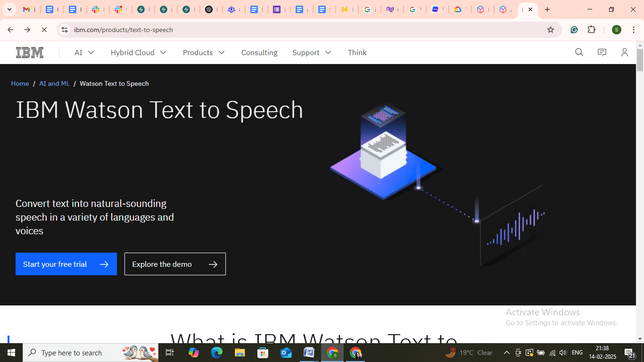This screenshot has height=362, width=644.
Task: Click the ENG language indicator
Action: [577, 353]
